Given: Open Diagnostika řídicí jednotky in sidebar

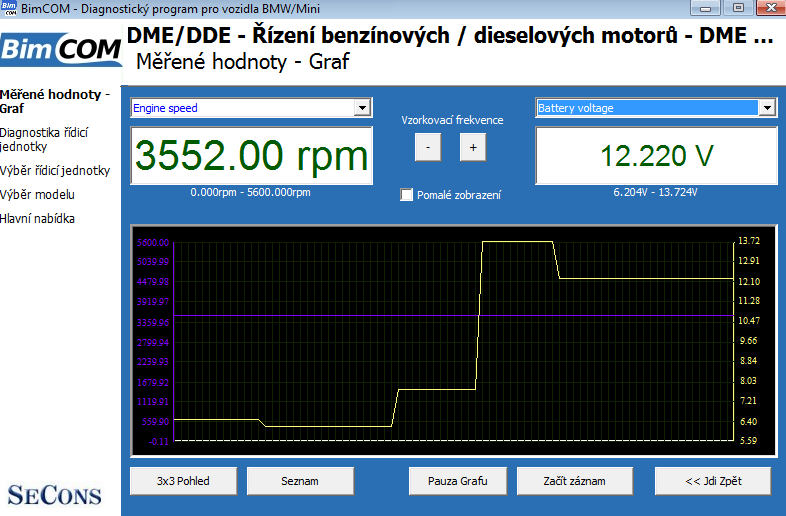Looking at the screenshot, I should (x=44, y=139).
